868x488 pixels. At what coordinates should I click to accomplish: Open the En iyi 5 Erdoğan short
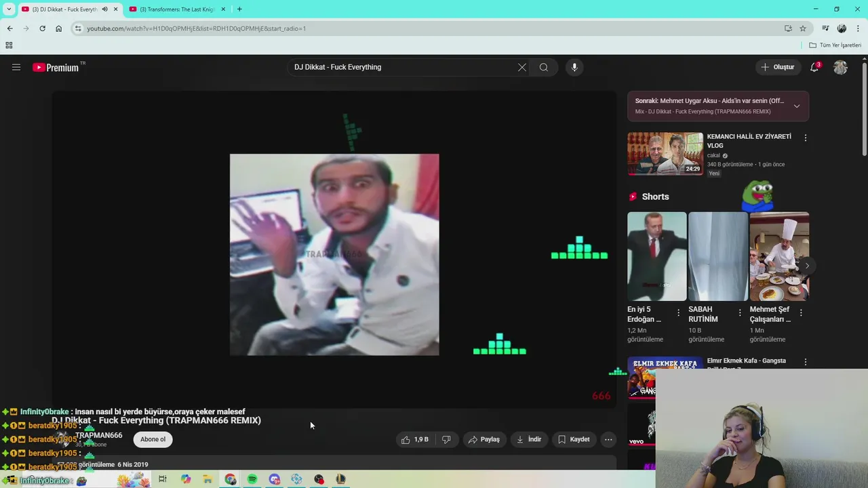(x=656, y=256)
